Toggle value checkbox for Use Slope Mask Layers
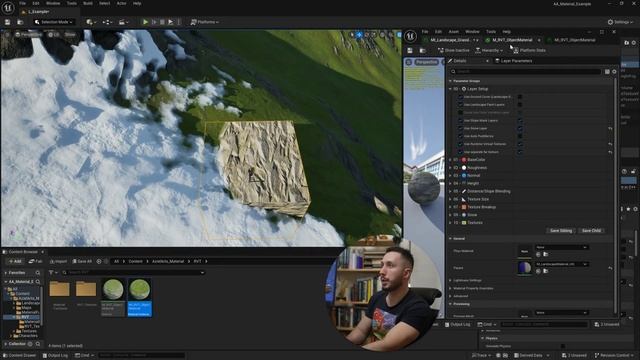 (520, 120)
